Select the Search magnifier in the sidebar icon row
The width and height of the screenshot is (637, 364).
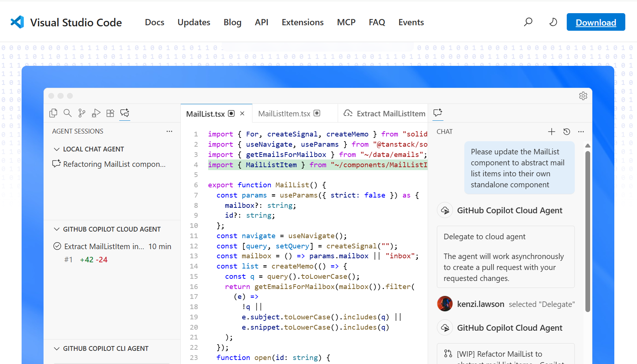pyautogui.click(x=68, y=113)
